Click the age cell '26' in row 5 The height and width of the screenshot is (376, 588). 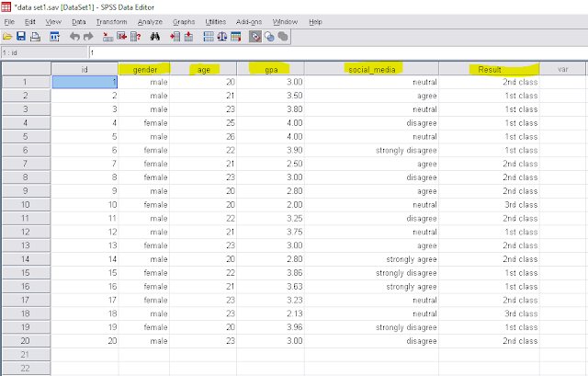[203, 136]
